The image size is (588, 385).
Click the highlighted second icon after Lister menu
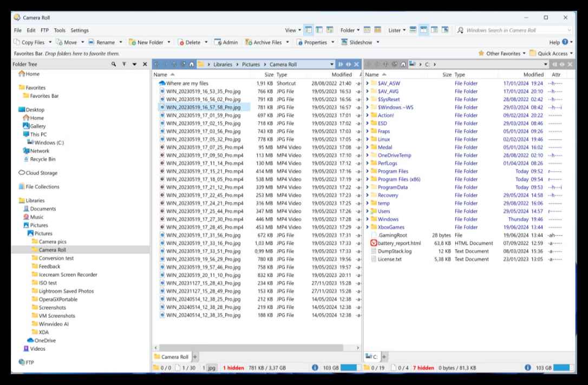click(x=424, y=30)
